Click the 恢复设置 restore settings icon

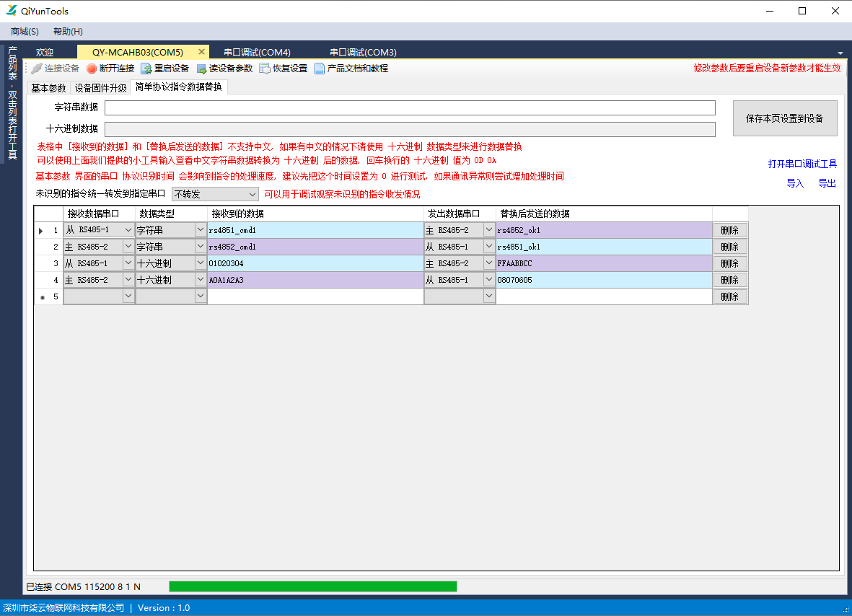pos(265,69)
